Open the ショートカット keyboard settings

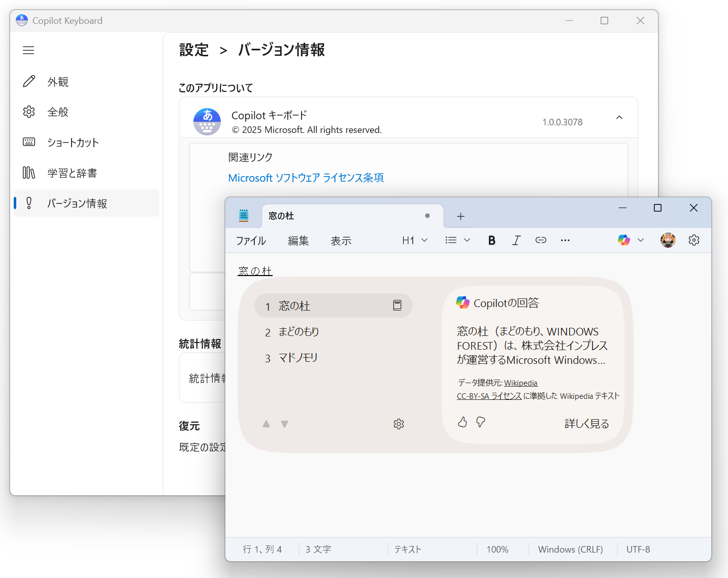pos(73,143)
